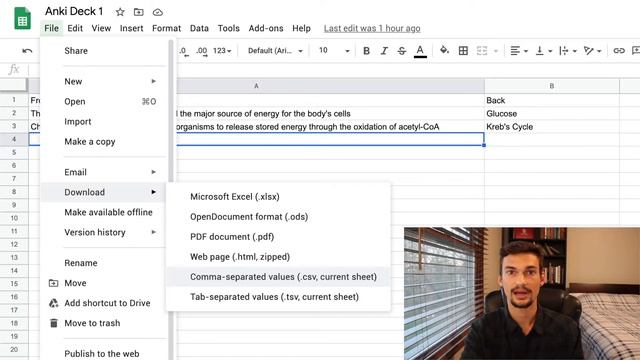
Task: Open the borders tool
Action: coord(463,51)
